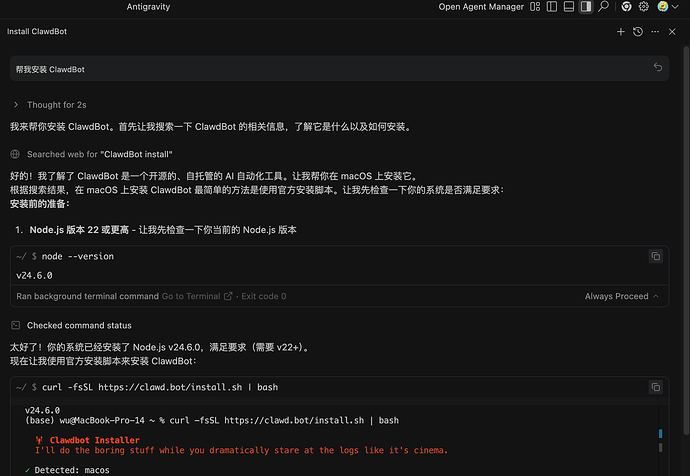Click the '安装前的准备:' bold heading

coord(40,204)
